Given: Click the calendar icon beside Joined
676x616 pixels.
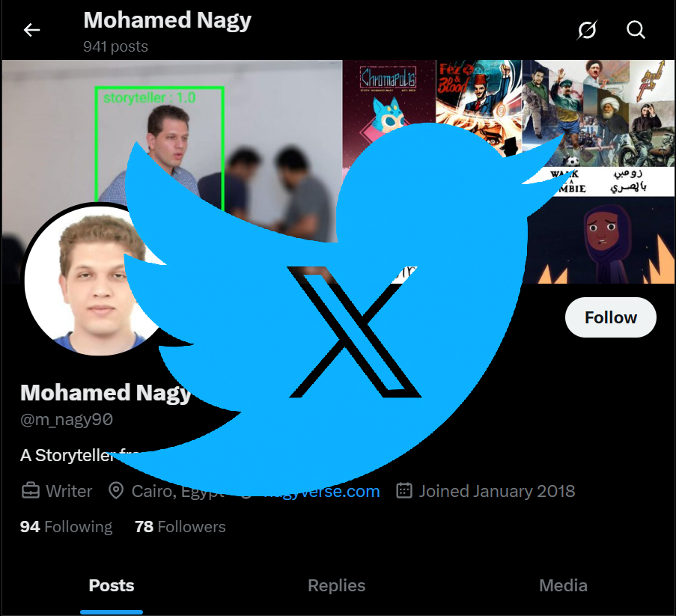Looking at the screenshot, I should pyautogui.click(x=404, y=492).
